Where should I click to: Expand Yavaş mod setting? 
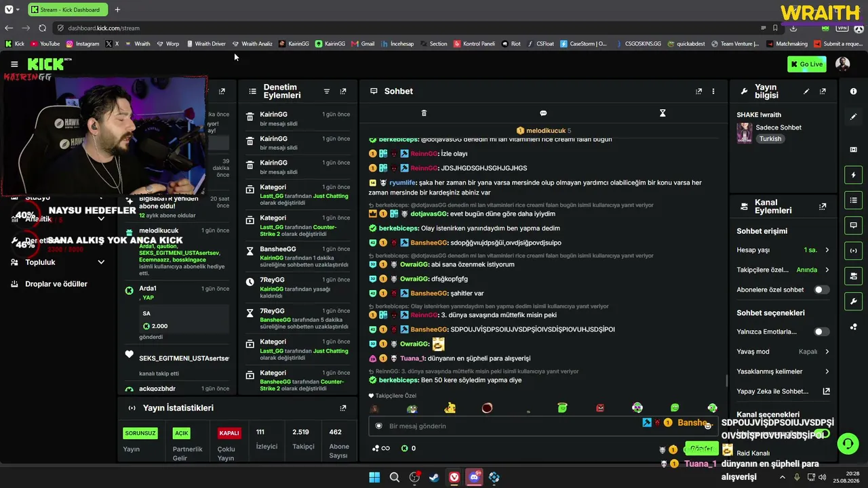coord(827,352)
